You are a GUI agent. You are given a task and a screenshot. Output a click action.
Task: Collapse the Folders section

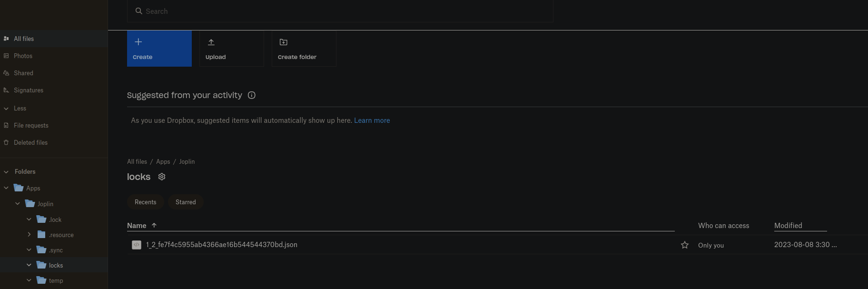6,171
